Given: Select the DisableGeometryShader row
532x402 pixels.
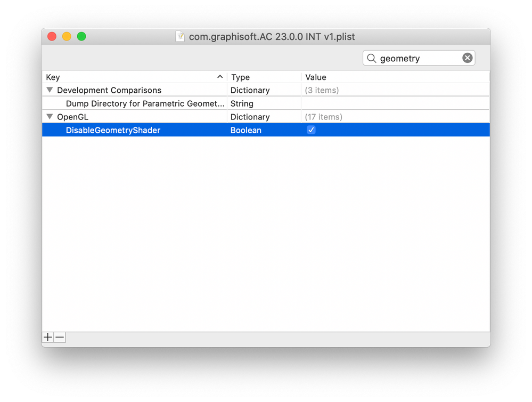Looking at the screenshot, I should click(113, 130).
